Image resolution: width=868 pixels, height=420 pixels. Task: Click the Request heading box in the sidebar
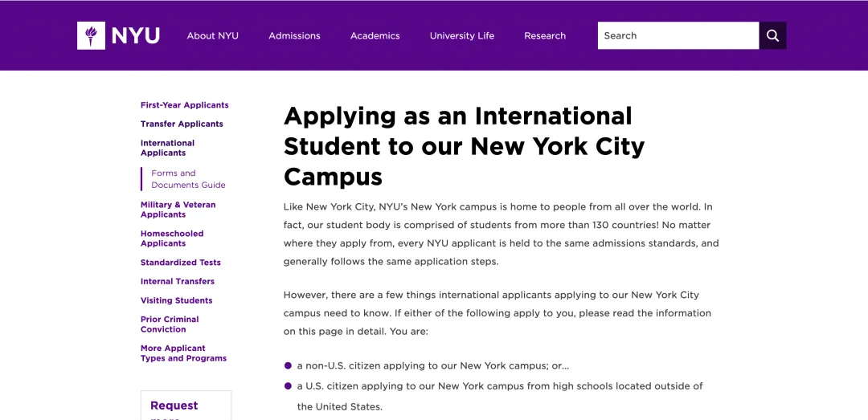186,406
